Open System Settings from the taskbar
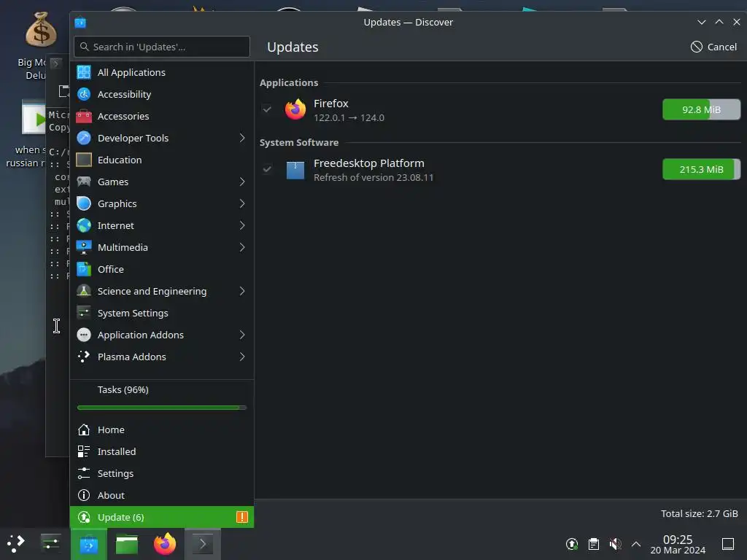 pyautogui.click(x=50, y=544)
